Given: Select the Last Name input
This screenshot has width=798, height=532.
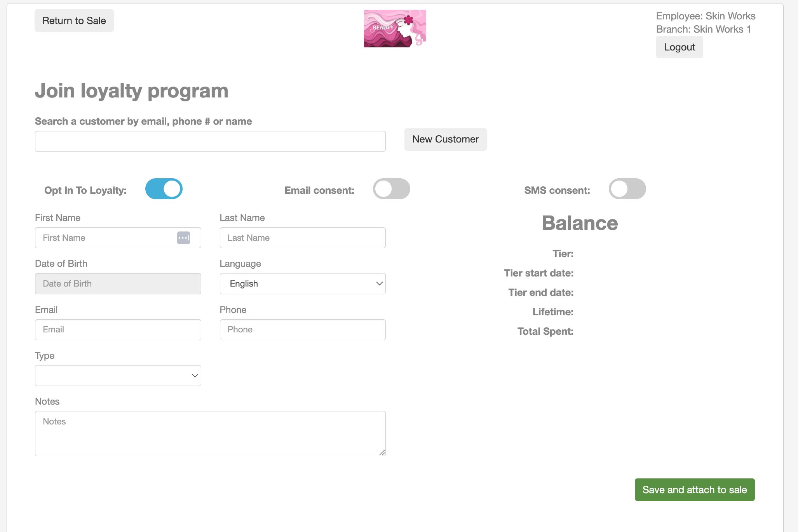Looking at the screenshot, I should (x=302, y=238).
